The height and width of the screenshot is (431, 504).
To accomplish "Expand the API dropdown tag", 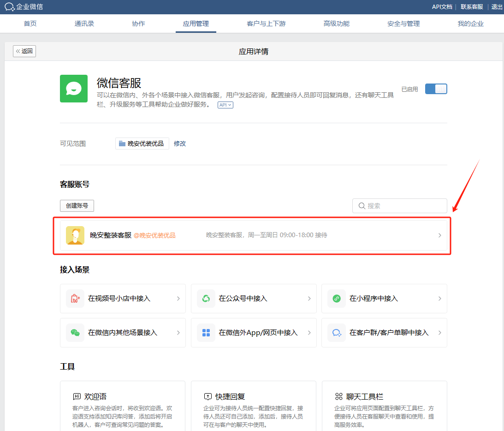I will tap(225, 105).
